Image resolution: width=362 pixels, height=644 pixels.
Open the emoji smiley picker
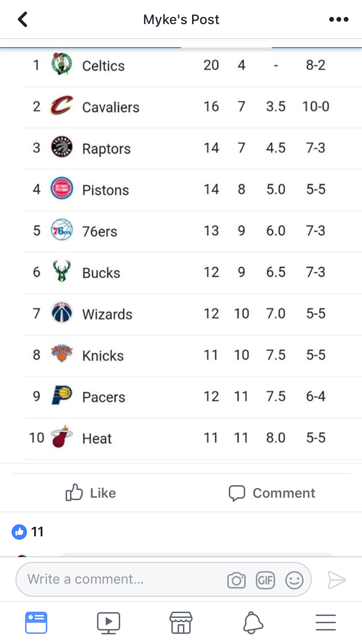click(x=294, y=580)
